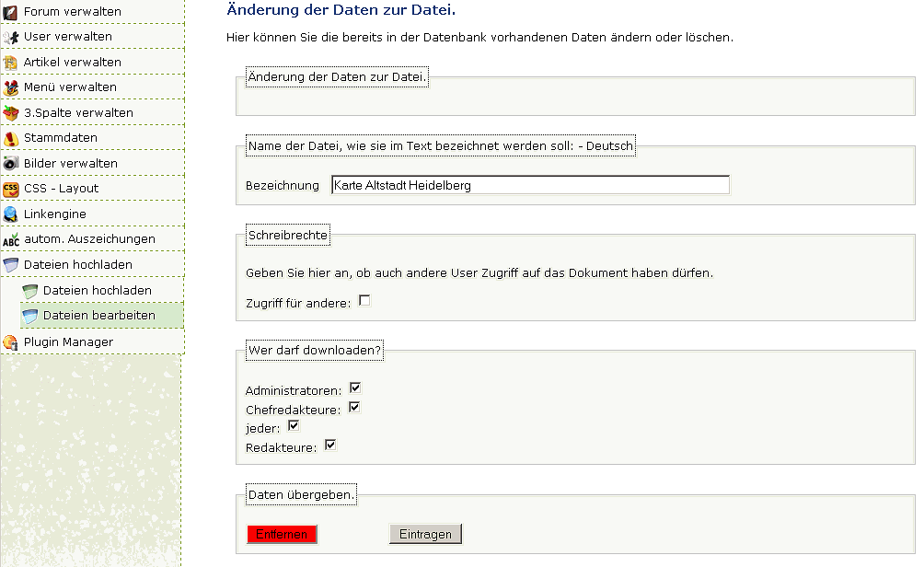Click the User verwalten puzzle icon
The width and height of the screenshot is (924, 567).
[x=11, y=37]
